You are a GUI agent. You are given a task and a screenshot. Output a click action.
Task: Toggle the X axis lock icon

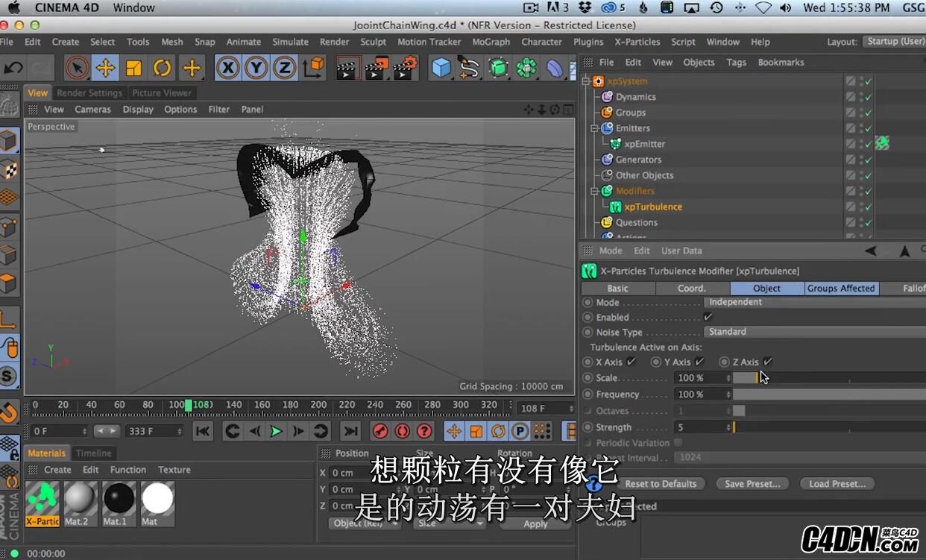point(227,69)
